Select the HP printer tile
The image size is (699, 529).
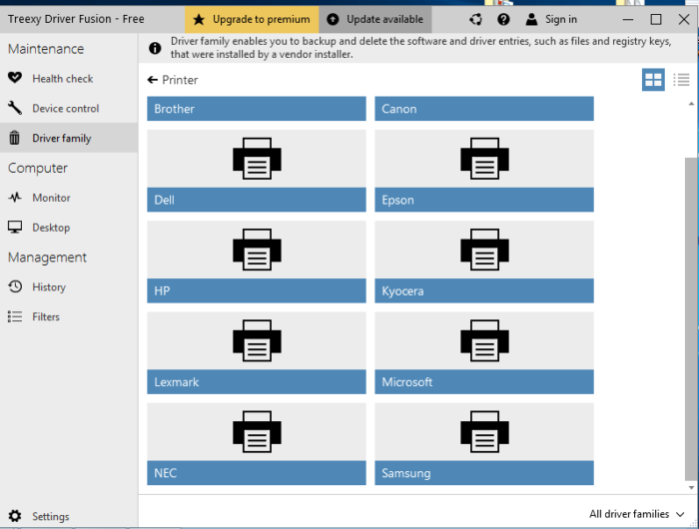(x=256, y=262)
